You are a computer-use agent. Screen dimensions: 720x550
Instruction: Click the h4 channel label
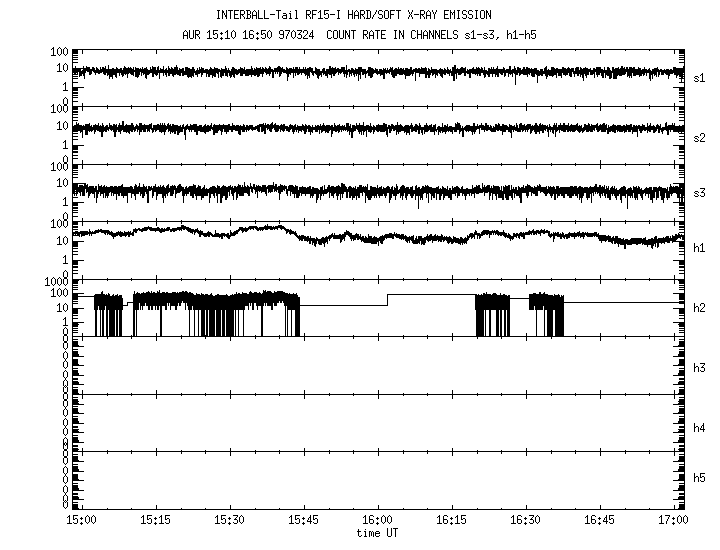(699, 428)
